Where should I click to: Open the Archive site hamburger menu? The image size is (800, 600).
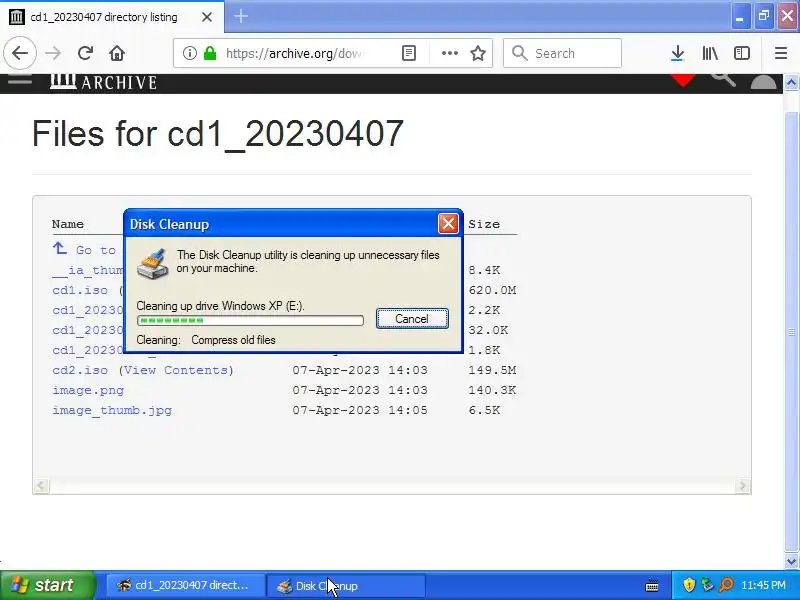pos(20,80)
